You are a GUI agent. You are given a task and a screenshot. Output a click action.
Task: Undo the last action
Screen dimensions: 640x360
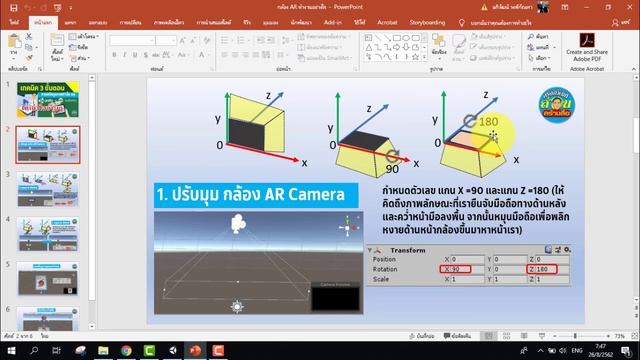(x=28, y=8)
